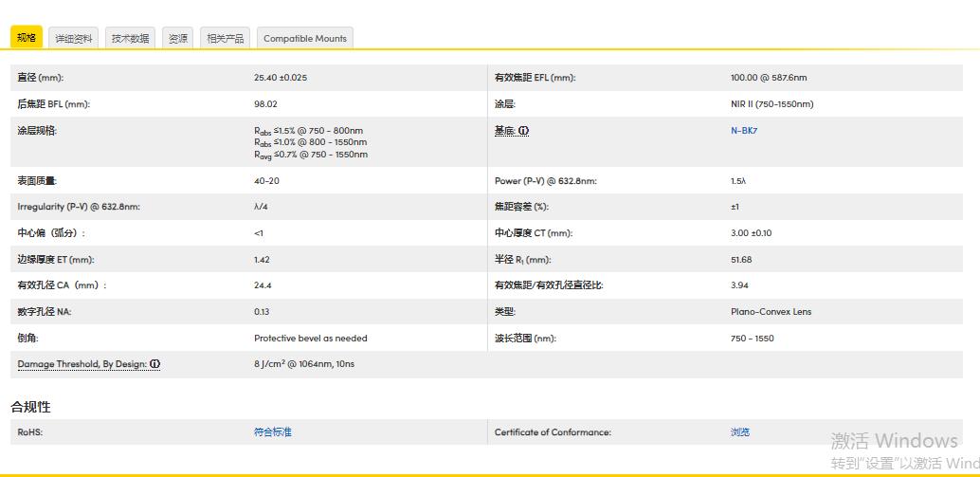Open the N-BK7 substrate link
The width and height of the screenshot is (980, 477).
pyautogui.click(x=744, y=131)
